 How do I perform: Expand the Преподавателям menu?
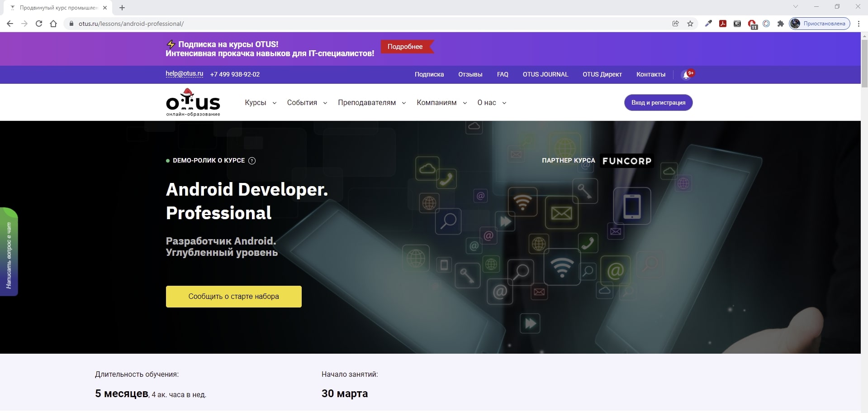pos(372,103)
